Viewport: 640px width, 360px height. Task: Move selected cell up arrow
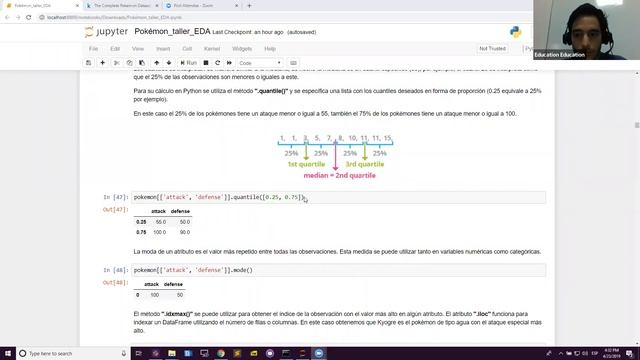pyautogui.click(x=156, y=63)
